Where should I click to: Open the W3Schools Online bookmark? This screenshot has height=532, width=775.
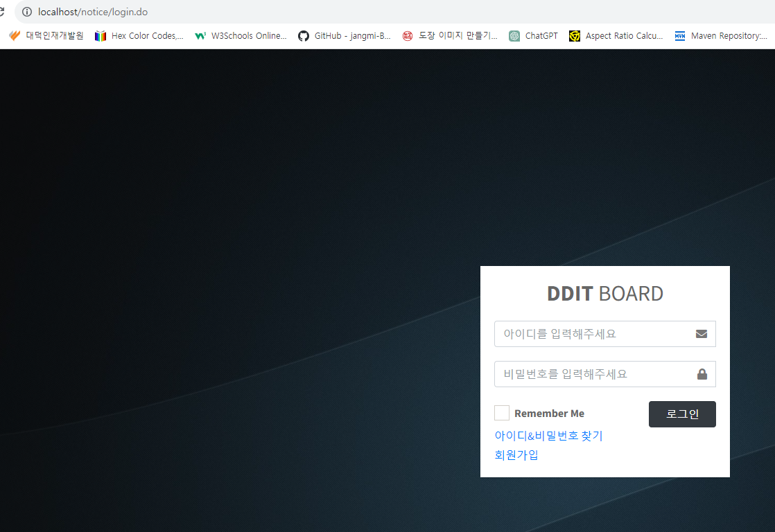241,35
